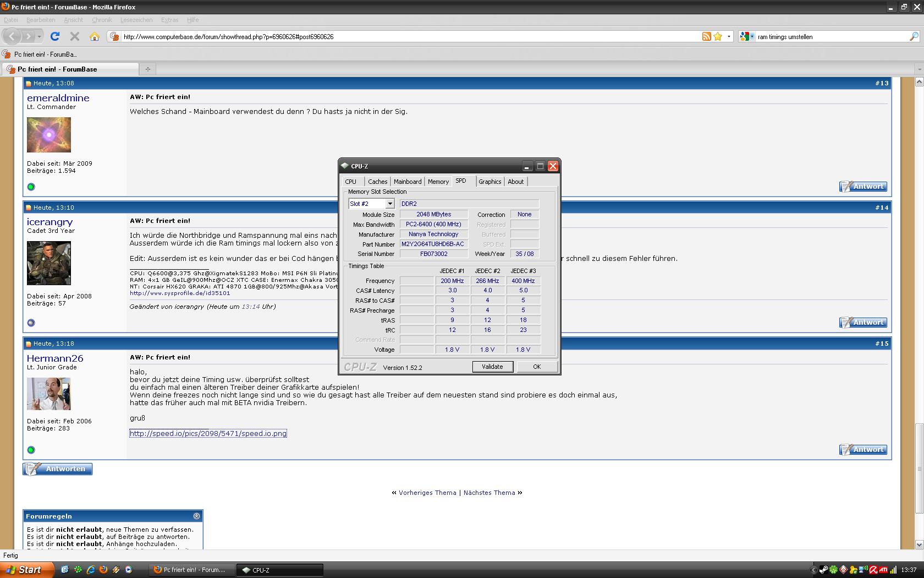Switch to the Graphics tab in CPU-Z
Viewport: 924px width, 578px height.
490,182
